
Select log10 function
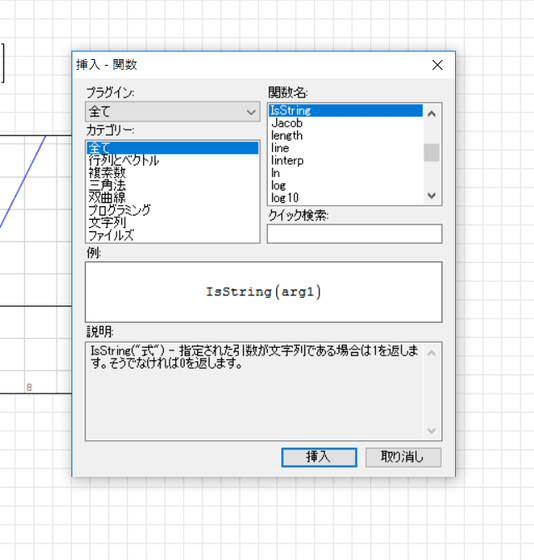coord(346,198)
